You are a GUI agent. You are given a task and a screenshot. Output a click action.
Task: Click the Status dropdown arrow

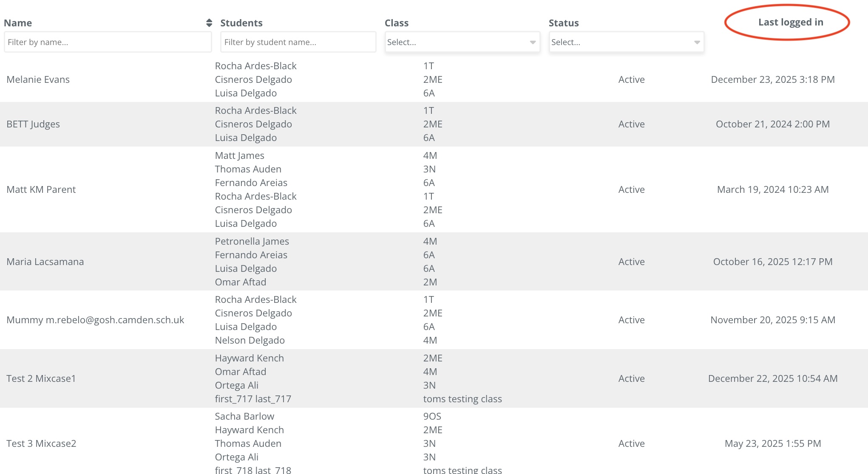697,42
